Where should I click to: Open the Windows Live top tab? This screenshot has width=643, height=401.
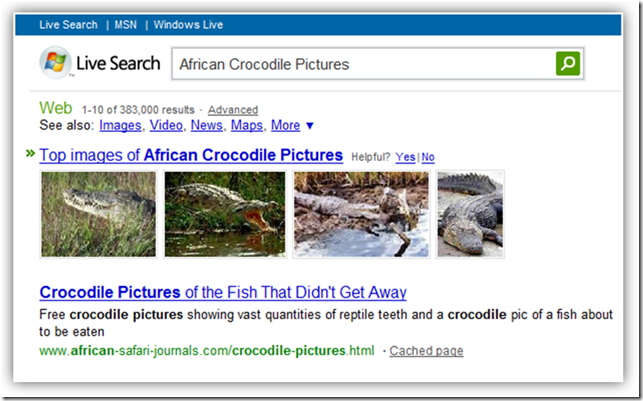[188, 24]
